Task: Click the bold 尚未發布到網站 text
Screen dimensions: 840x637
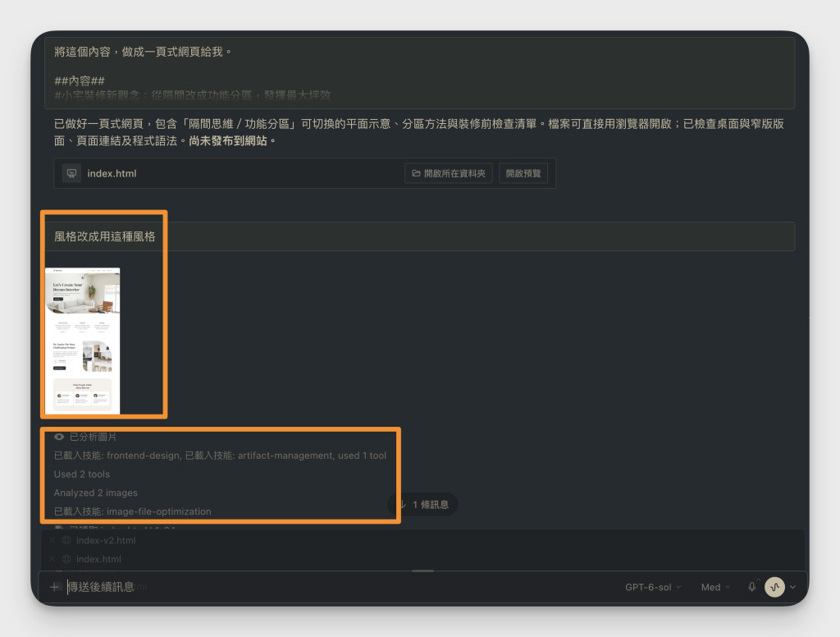Action: click(228, 141)
